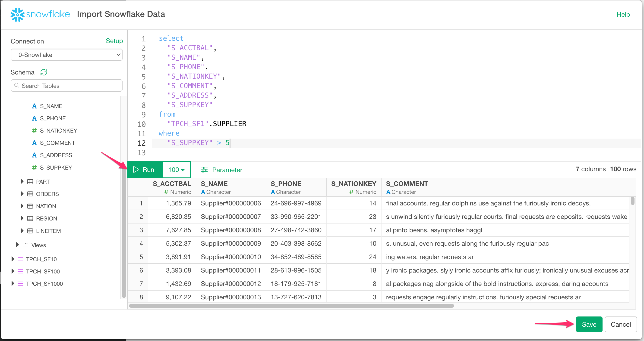Expand the PART table node

click(22, 181)
